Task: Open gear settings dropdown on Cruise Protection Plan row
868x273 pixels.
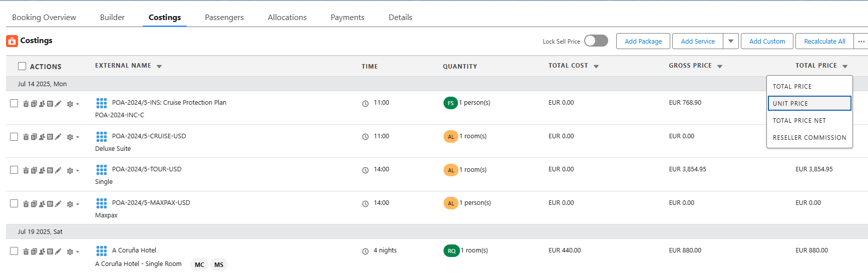Action: pyautogui.click(x=72, y=104)
